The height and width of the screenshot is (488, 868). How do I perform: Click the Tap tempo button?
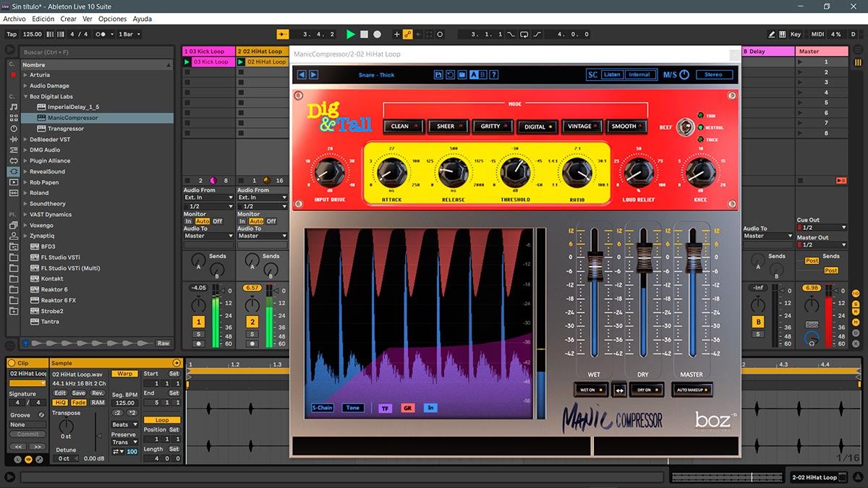[12, 34]
